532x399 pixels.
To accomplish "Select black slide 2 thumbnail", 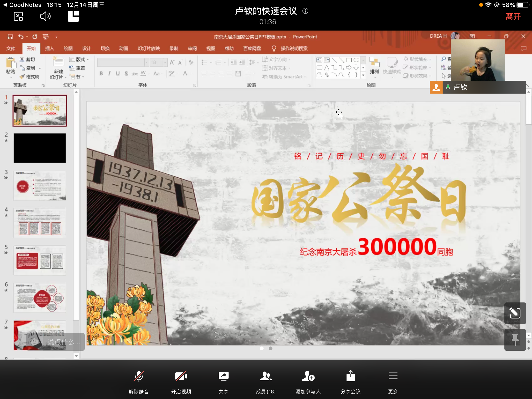I will pyautogui.click(x=40, y=148).
